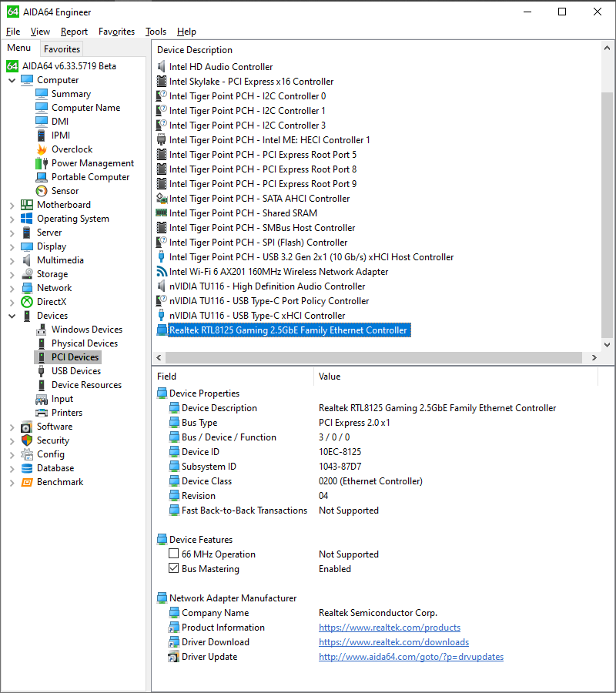
Task: Click the Operating System Windows logo icon
Action: pos(27,219)
